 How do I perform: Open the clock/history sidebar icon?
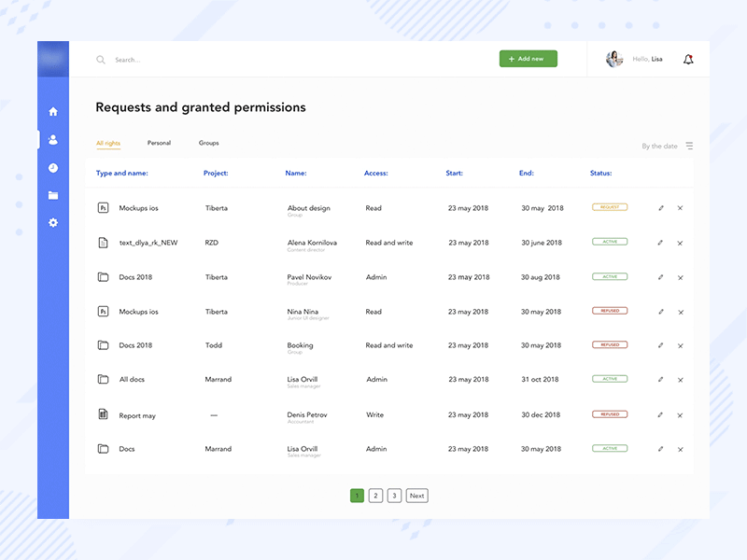point(53,168)
